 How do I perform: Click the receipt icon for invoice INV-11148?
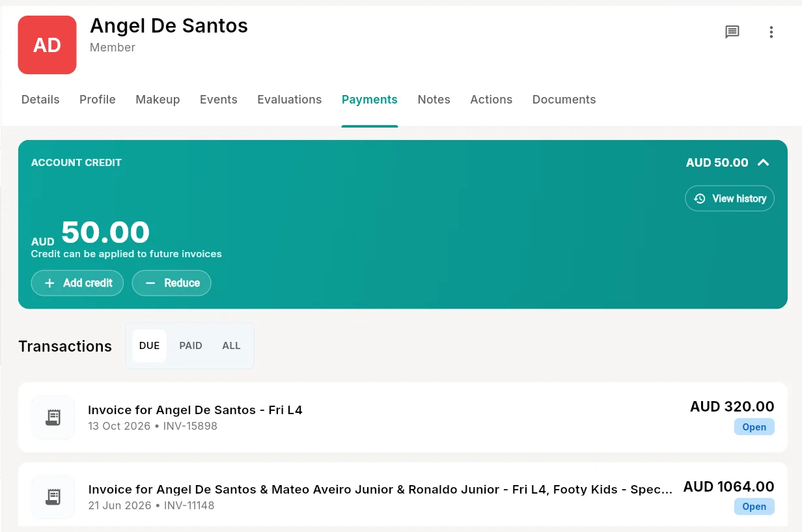[x=53, y=497]
